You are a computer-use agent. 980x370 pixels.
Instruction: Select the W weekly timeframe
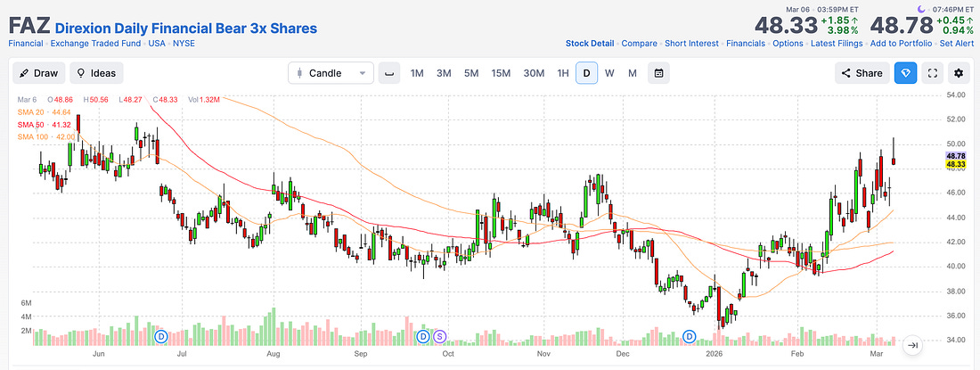[609, 73]
